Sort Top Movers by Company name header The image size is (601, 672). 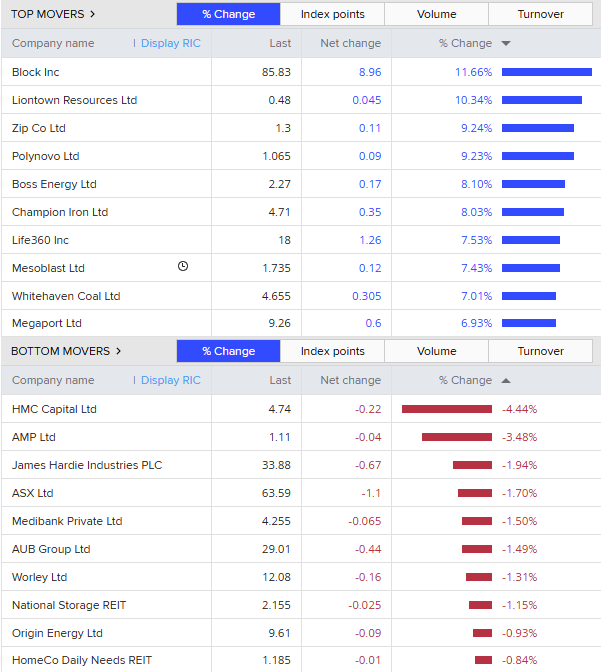click(53, 43)
